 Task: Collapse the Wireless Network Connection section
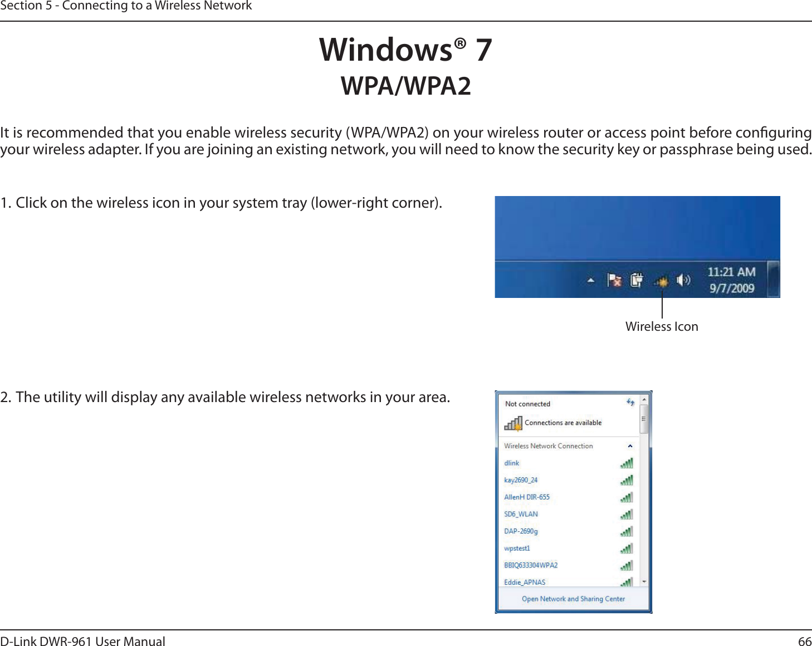point(630,446)
